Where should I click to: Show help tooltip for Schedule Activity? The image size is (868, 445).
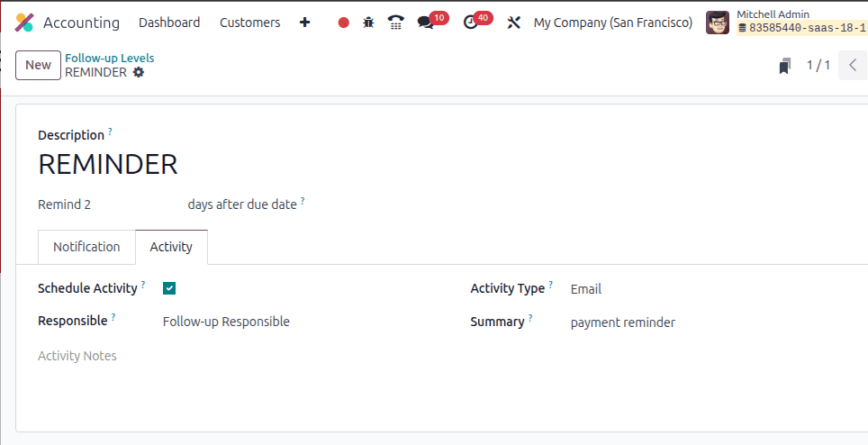143,285
